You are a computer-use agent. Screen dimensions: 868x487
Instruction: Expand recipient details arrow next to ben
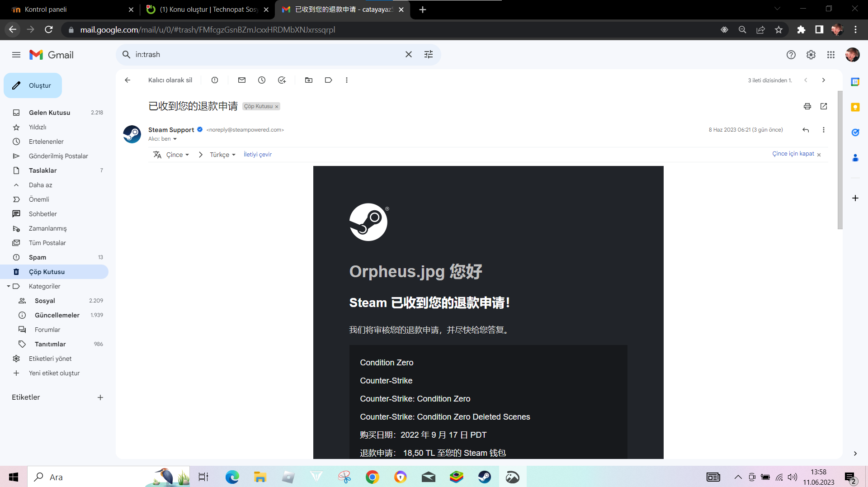[175, 139]
